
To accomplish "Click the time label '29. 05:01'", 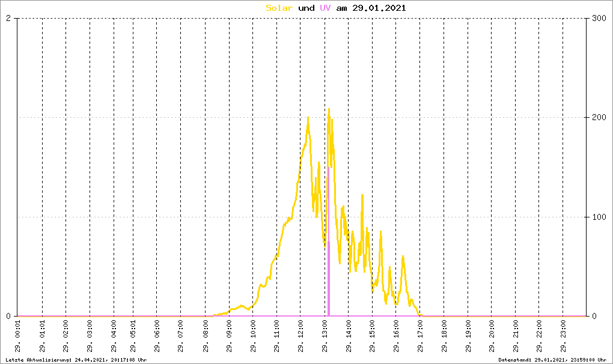I will point(133,336).
